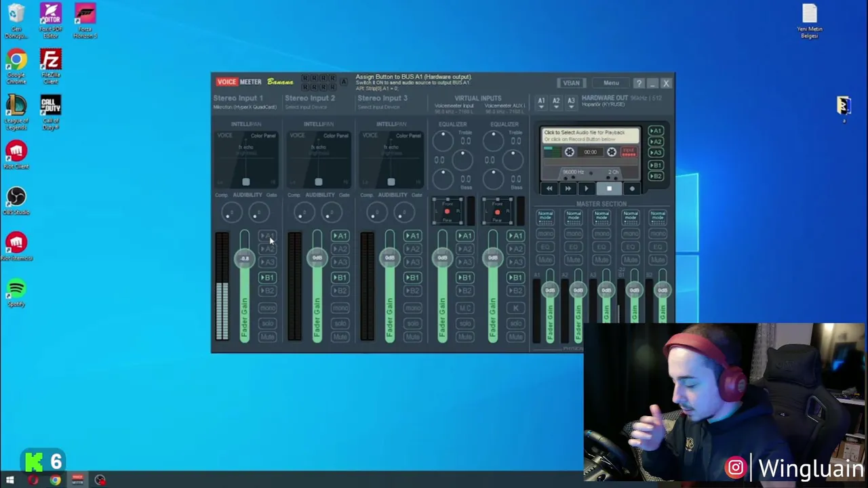Viewport: 868px width, 488px height.
Task: Open Riot Client desktop icon
Action: point(16,156)
